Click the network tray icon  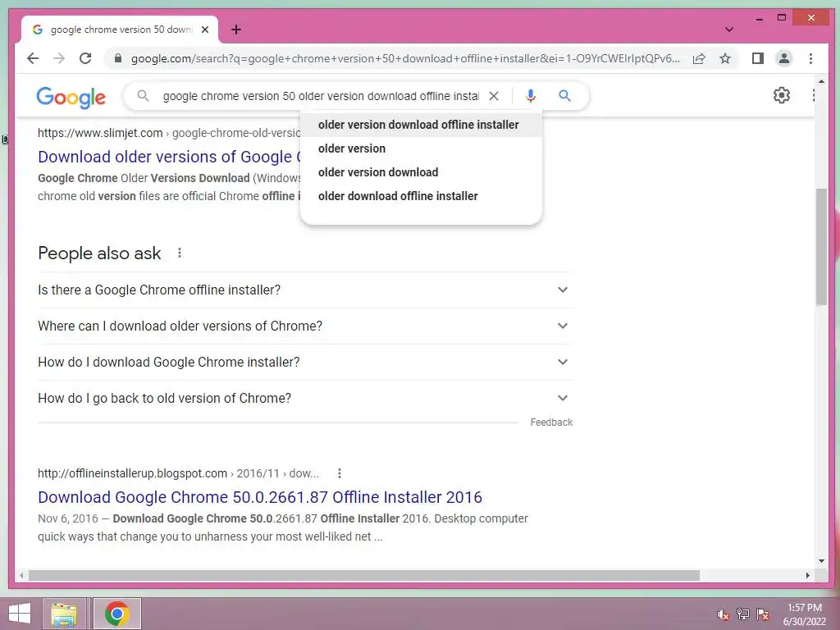point(742,614)
